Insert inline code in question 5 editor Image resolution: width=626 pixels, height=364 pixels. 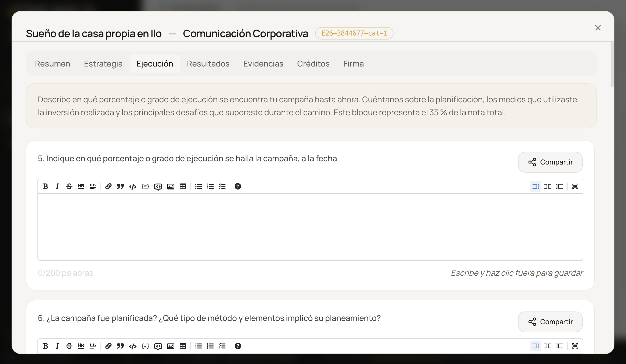(x=133, y=186)
